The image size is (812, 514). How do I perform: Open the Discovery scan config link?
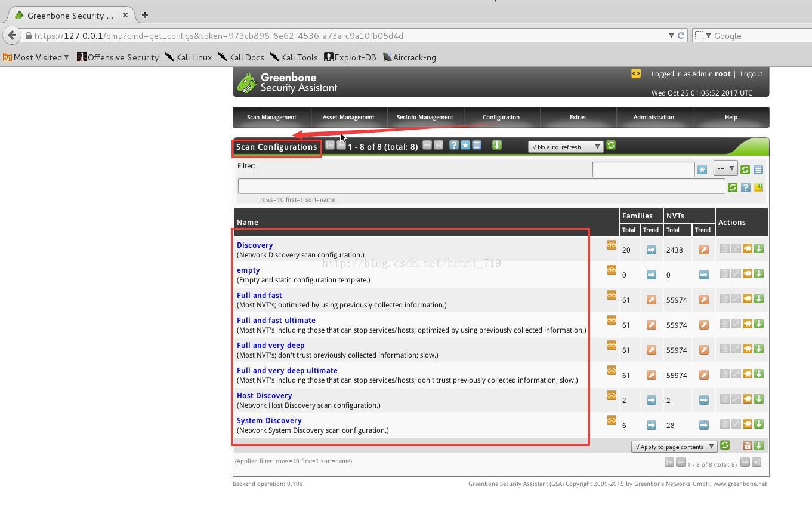pyautogui.click(x=255, y=245)
